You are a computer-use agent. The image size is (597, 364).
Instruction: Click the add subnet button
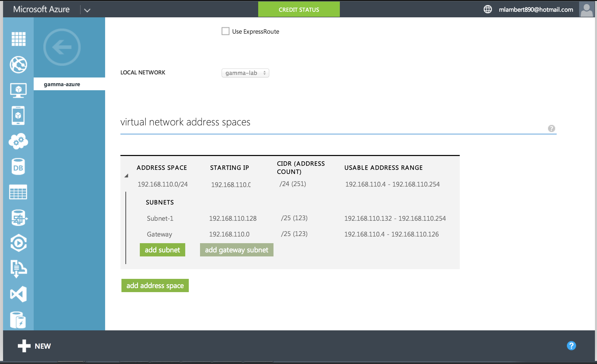point(162,250)
